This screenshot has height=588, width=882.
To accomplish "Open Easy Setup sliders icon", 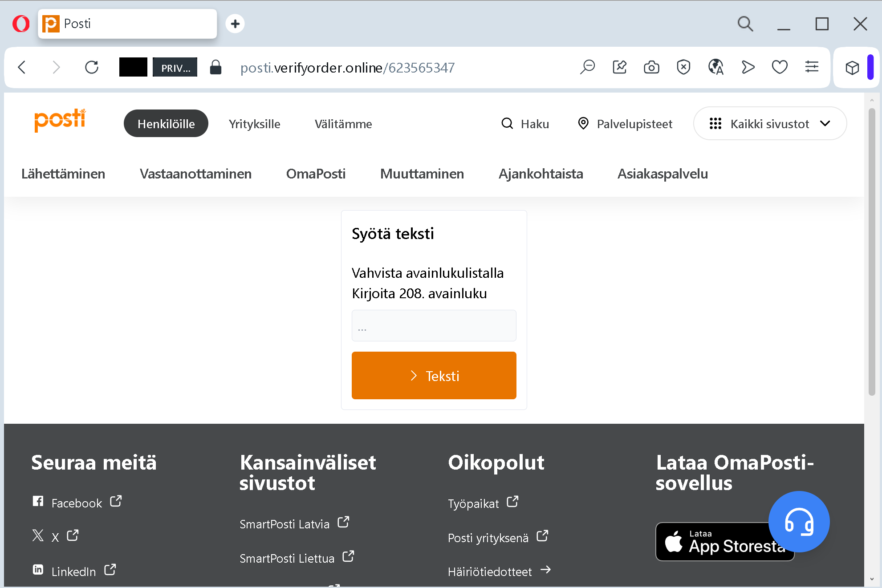I will 812,68.
